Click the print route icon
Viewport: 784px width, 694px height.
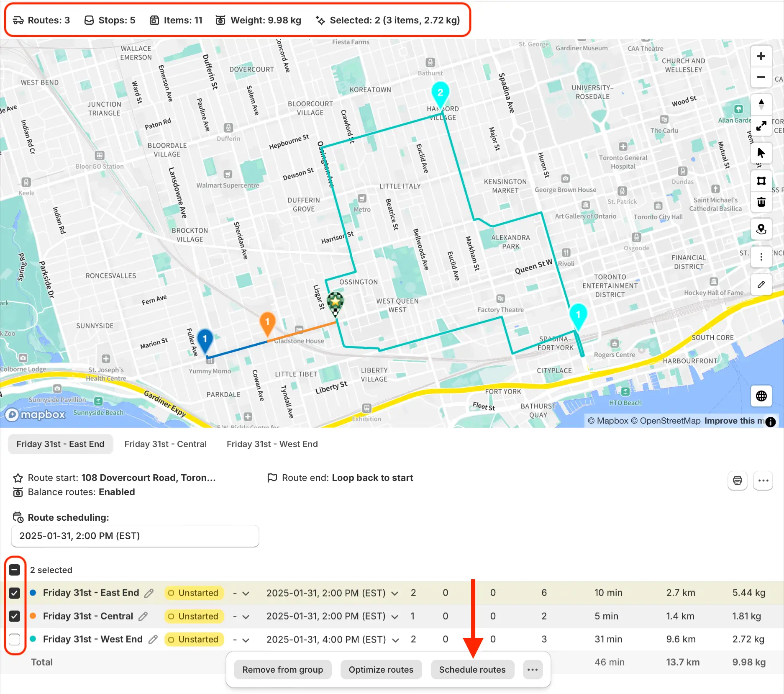tap(737, 481)
